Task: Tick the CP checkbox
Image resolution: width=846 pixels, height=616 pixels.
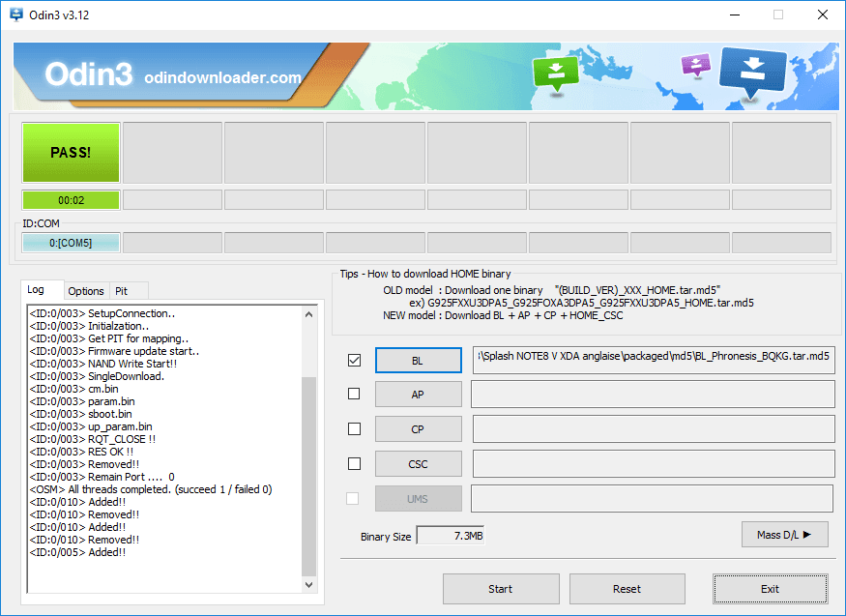Action: 355,428
